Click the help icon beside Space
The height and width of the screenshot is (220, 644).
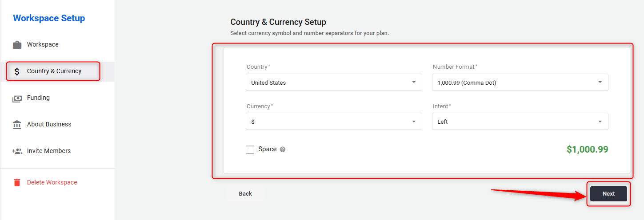tap(283, 149)
